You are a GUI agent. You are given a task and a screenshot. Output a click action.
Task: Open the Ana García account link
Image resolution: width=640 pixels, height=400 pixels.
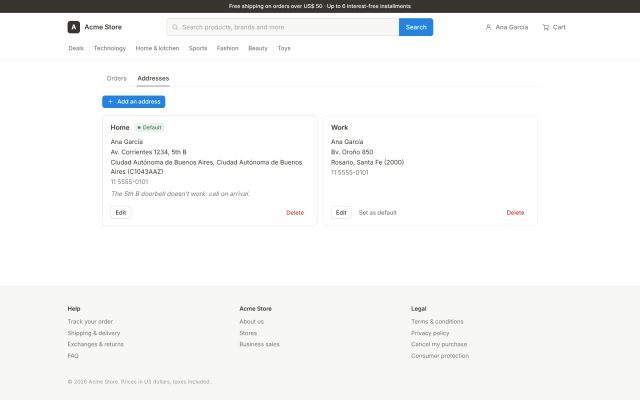click(507, 27)
